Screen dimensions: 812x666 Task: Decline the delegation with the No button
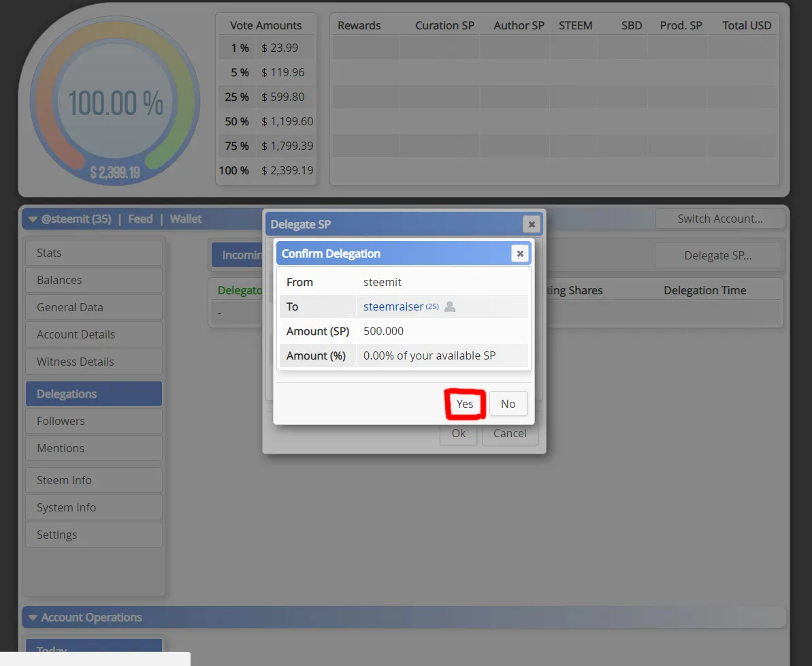pyautogui.click(x=508, y=404)
